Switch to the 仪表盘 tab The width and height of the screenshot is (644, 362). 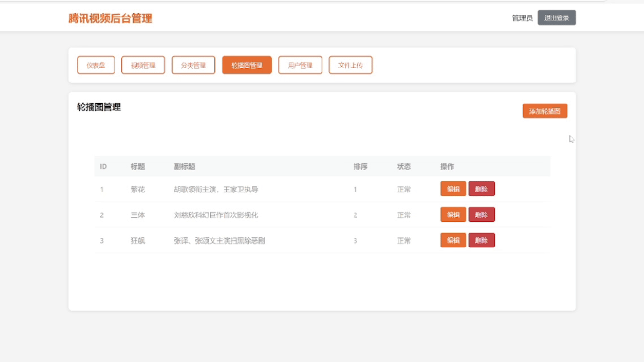pyautogui.click(x=95, y=65)
